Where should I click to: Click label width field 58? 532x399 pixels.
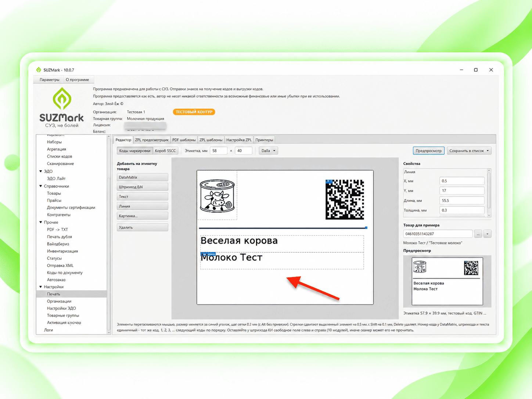point(218,151)
